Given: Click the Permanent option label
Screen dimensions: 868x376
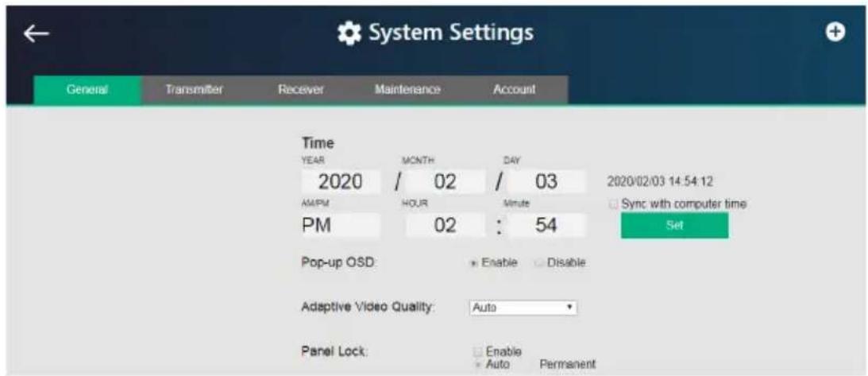Looking at the screenshot, I should 568,364.
